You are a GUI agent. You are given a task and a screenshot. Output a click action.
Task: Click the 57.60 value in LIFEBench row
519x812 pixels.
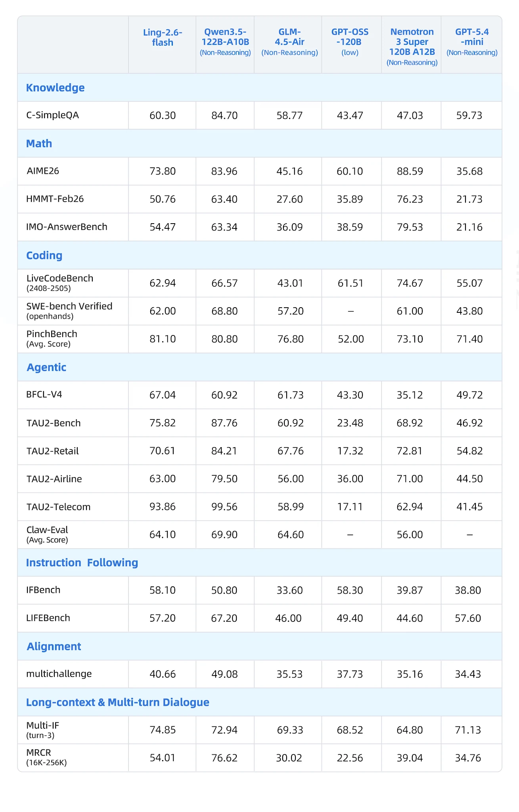pos(468,618)
